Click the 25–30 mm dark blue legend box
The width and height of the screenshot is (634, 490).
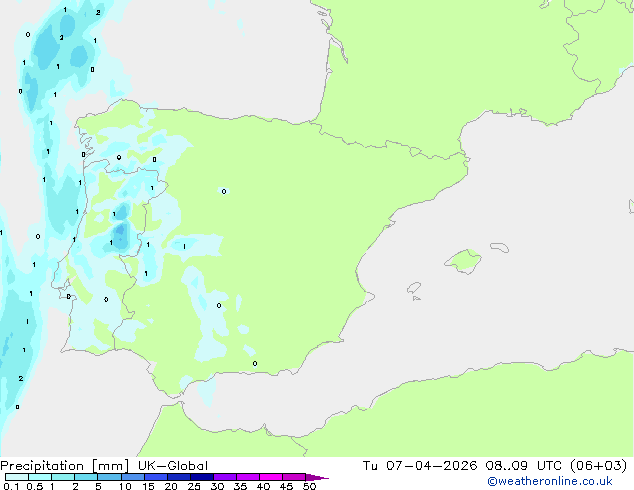click(201, 477)
